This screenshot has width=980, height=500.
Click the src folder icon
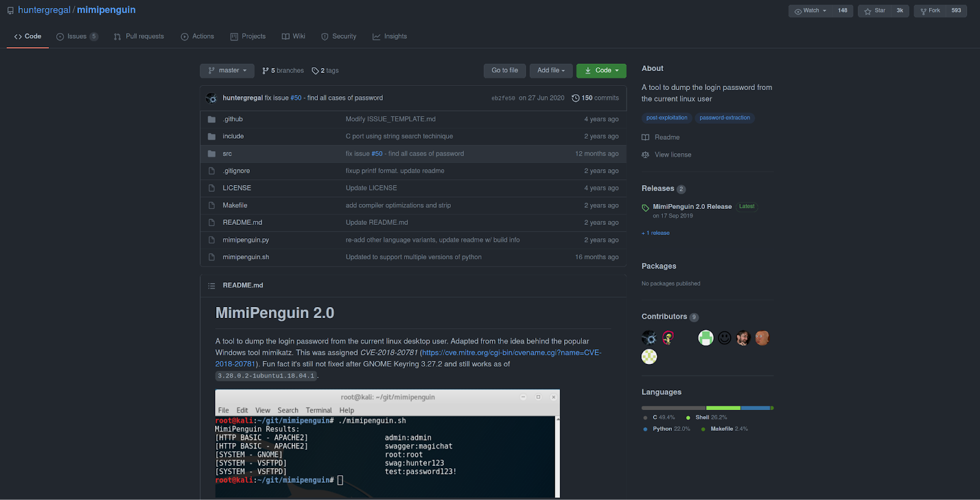[211, 154]
